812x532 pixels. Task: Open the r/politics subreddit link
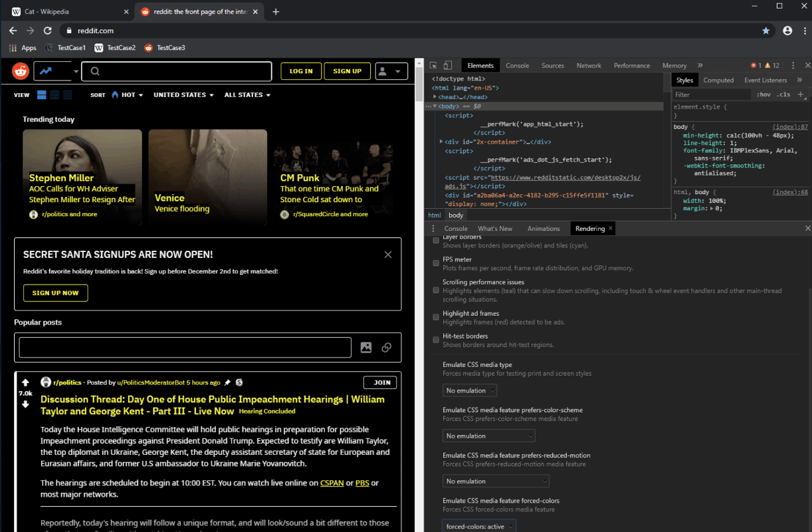tap(67, 382)
